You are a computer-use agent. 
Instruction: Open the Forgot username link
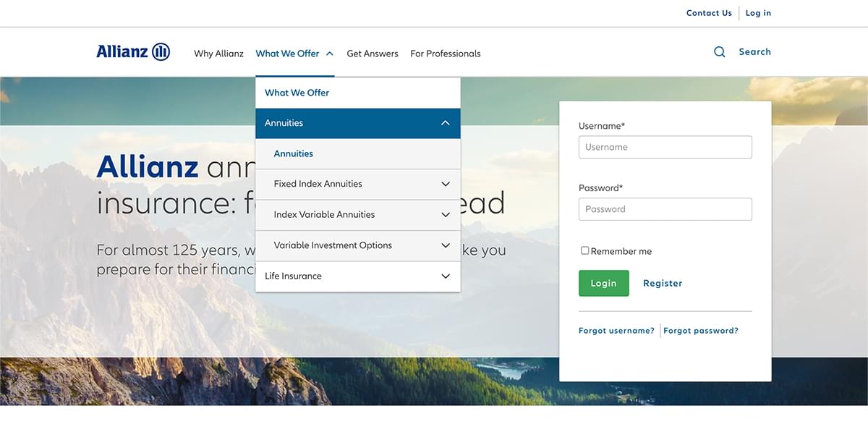[616, 331]
